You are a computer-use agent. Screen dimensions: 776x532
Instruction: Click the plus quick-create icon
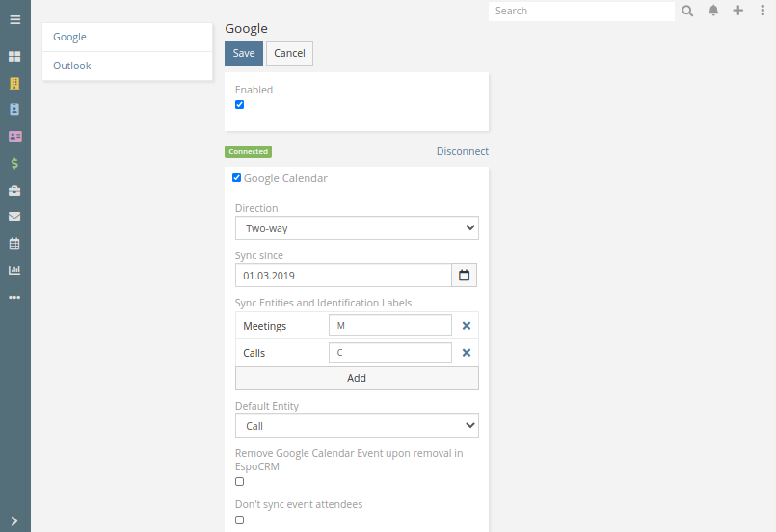tap(737, 11)
